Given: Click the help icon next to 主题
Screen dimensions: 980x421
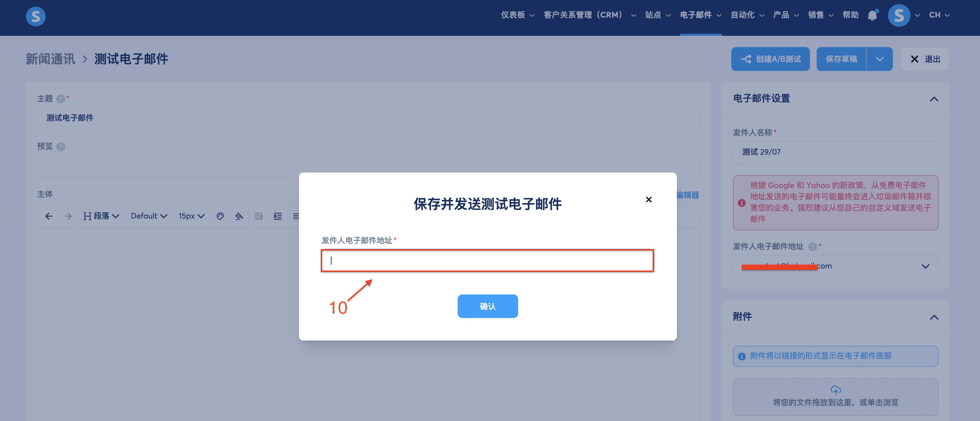Looking at the screenshot, I should 60,99.
